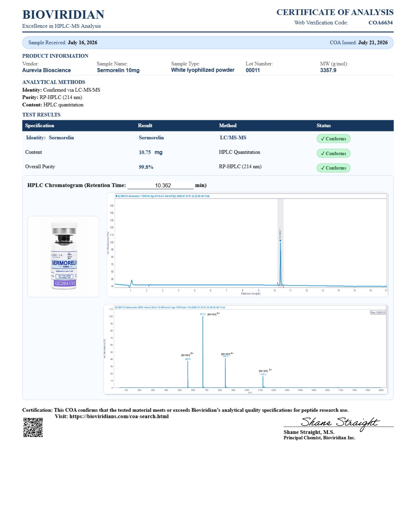Viewport: 411px width, 532px height.
Task: Click the mass spectrum file header text
Action: tap(170, 307)
